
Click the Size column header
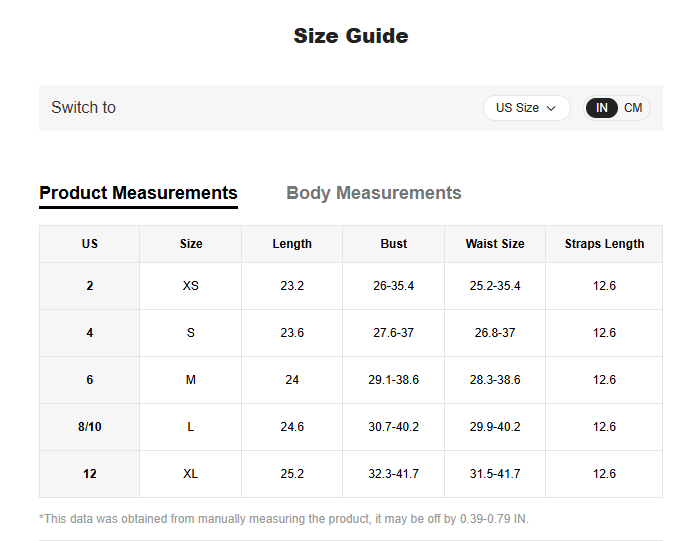tap(191, 244)
